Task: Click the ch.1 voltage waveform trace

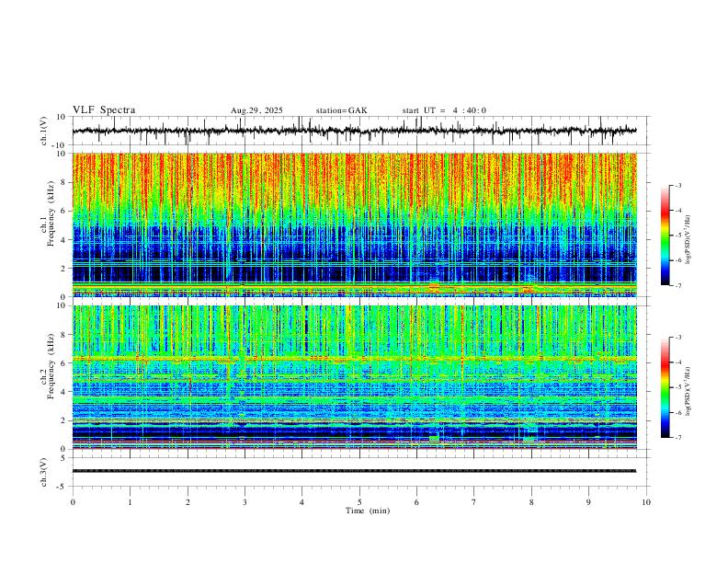Action: (354, 131)
